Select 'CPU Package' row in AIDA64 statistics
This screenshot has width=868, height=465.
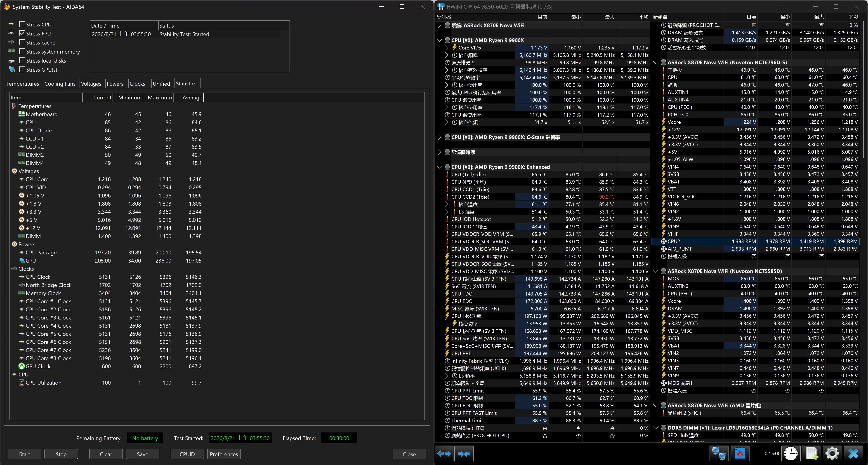[106, 253]
